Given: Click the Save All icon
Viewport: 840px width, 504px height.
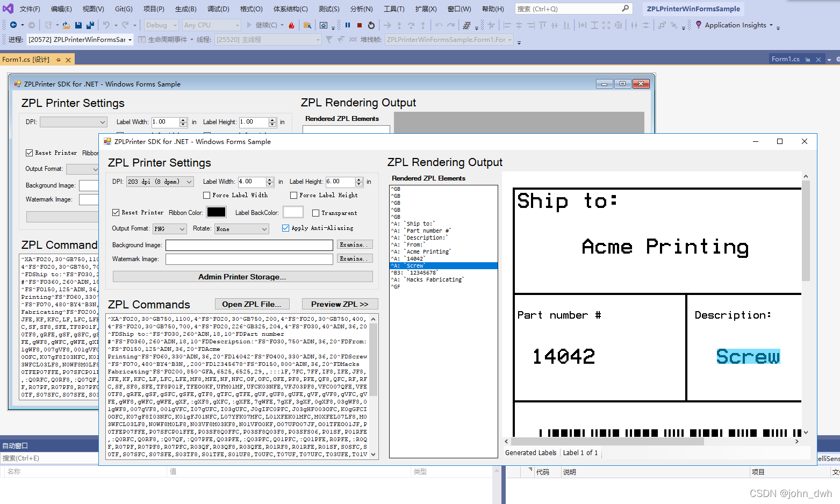Looking at the screenshot, I should point(89,24).
